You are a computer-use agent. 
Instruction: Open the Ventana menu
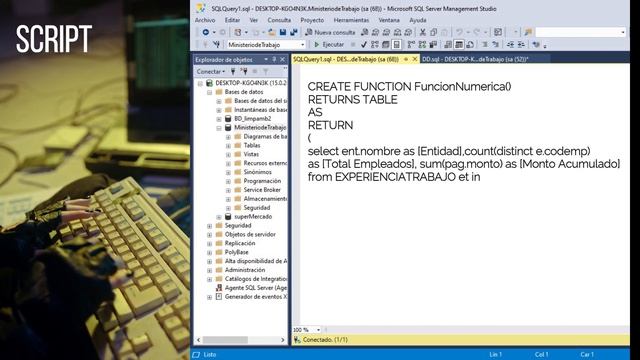point(389,20)
